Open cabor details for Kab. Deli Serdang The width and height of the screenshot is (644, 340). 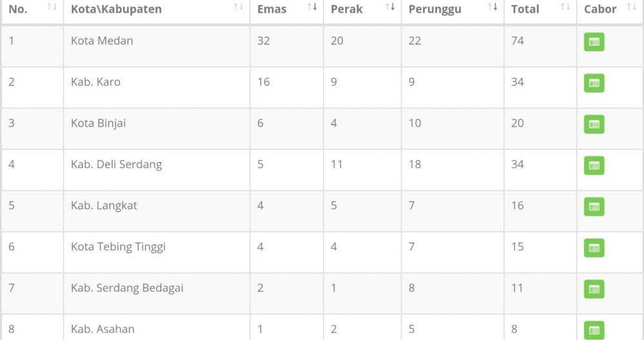point(594,165)
